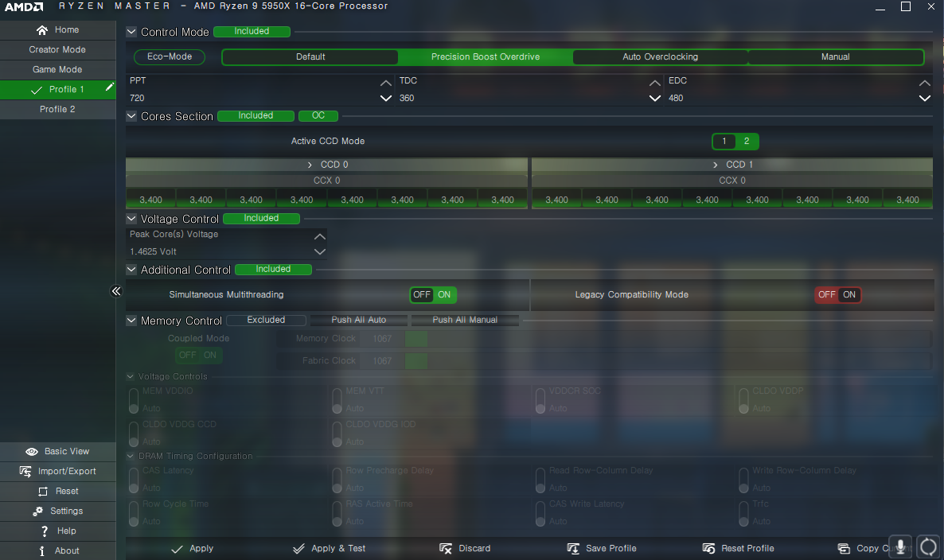This screenshot has width=944, height=560.
Task: Click Reset Profile
Action: pos(738,549)
